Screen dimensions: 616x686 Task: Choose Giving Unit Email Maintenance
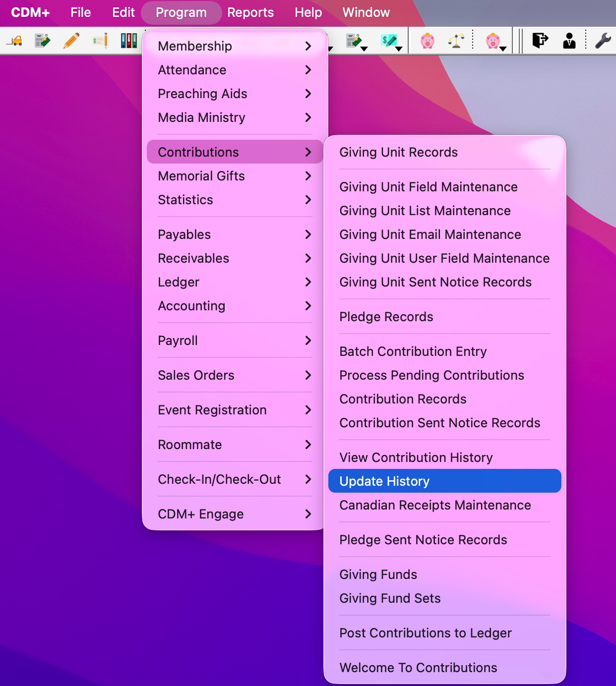click(445, 234)
